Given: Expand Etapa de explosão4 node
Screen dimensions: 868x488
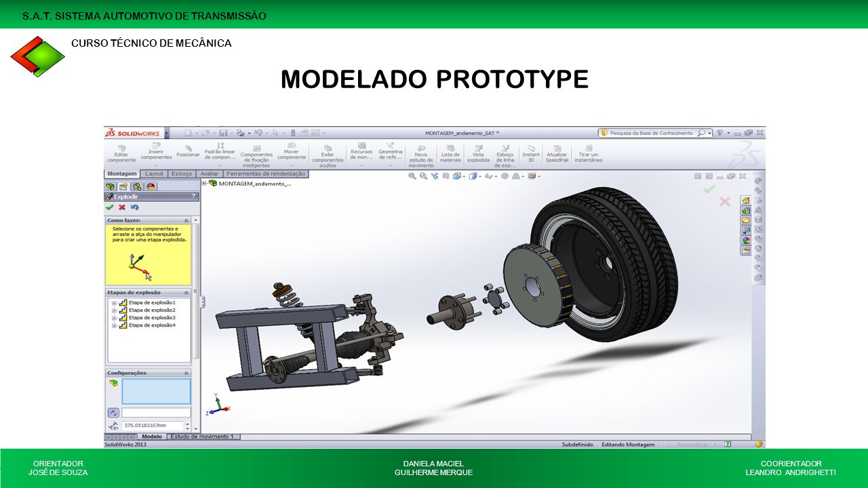Looking at the screenshot, I should tap(114, 325).
